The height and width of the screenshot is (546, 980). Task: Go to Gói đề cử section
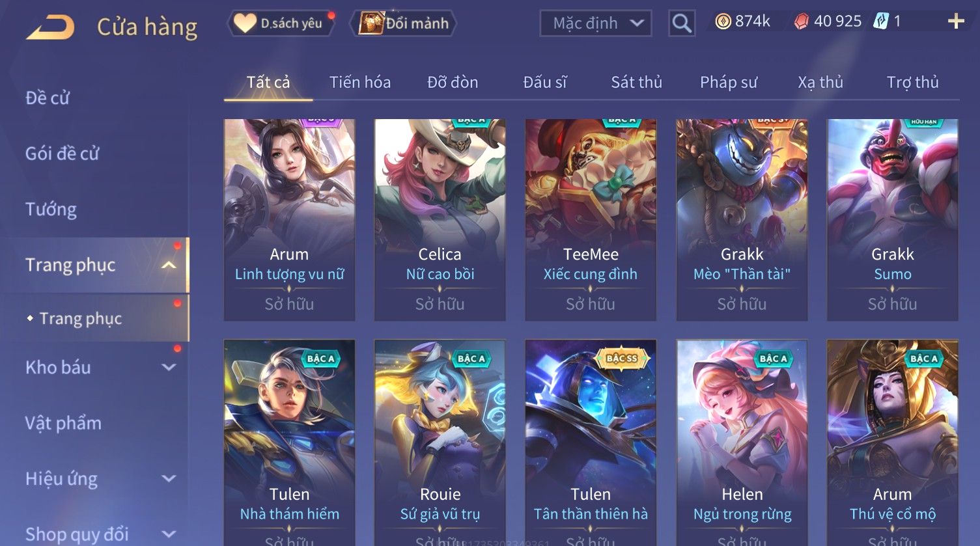pyautogui.click(x=63, y=154)
